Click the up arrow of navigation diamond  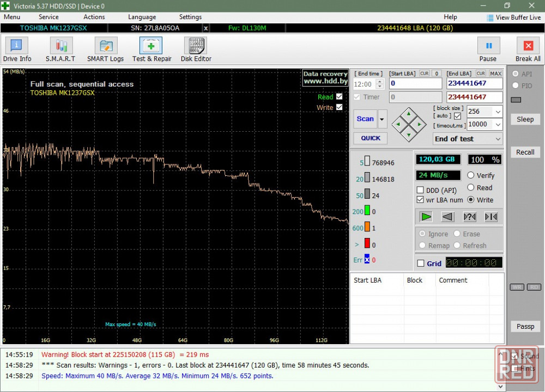pyautogui.click(x=409, y=114)
